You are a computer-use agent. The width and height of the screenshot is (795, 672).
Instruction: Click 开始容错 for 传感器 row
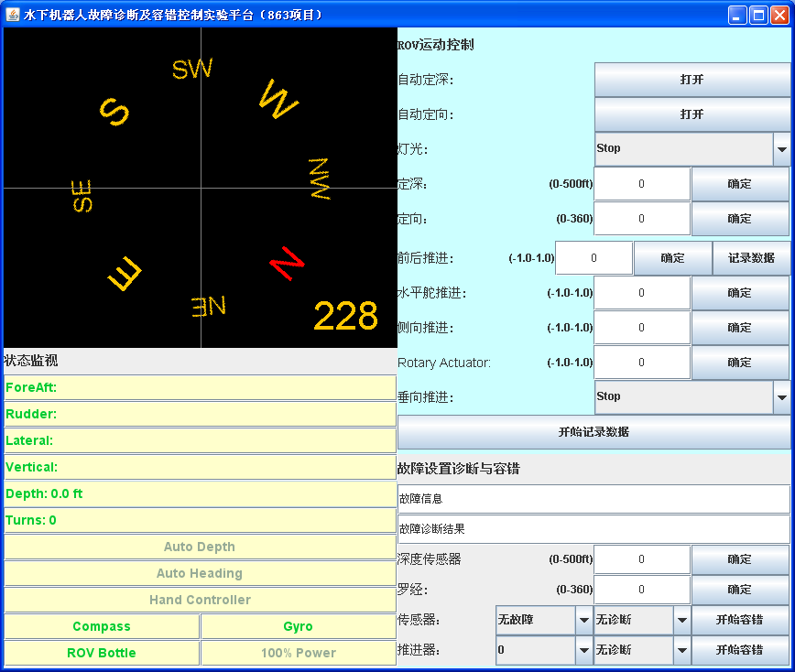coord(740,620)
